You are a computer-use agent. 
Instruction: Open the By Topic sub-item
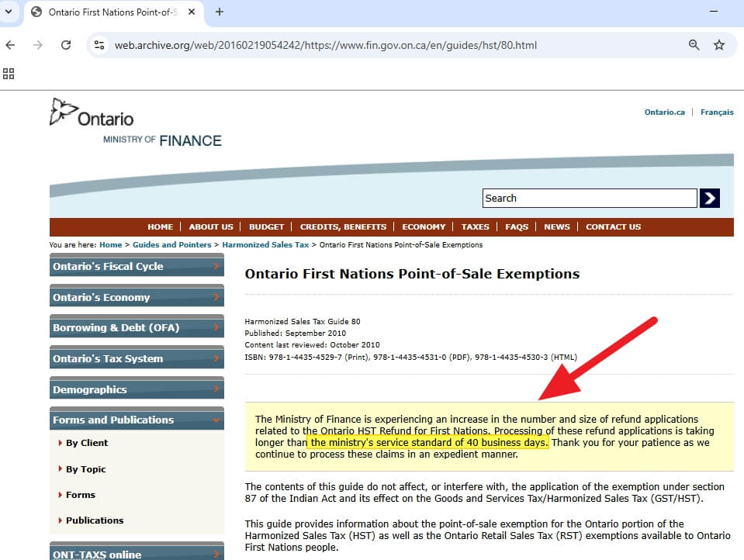86,469
